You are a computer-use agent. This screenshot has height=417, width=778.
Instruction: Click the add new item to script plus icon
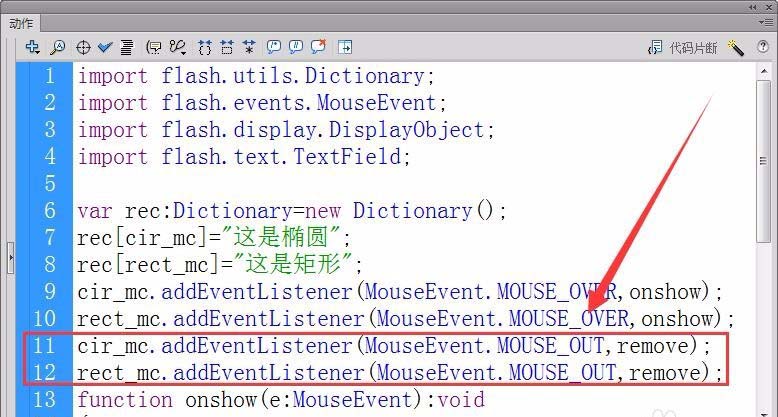[32, 47]
